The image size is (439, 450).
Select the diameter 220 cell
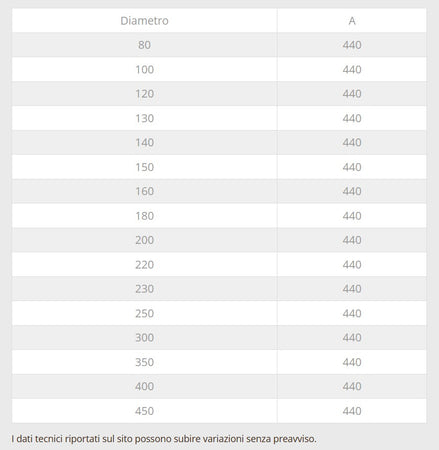144,265
